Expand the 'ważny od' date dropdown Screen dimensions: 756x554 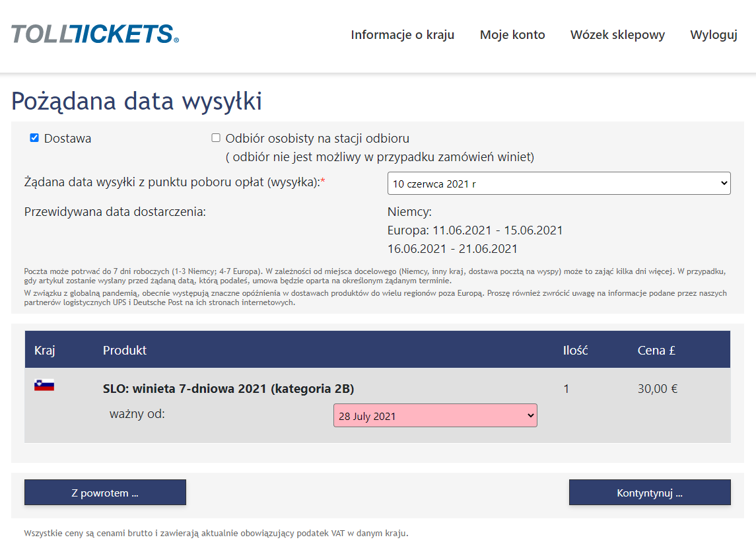pyautogui.click(x=435, y=416)
